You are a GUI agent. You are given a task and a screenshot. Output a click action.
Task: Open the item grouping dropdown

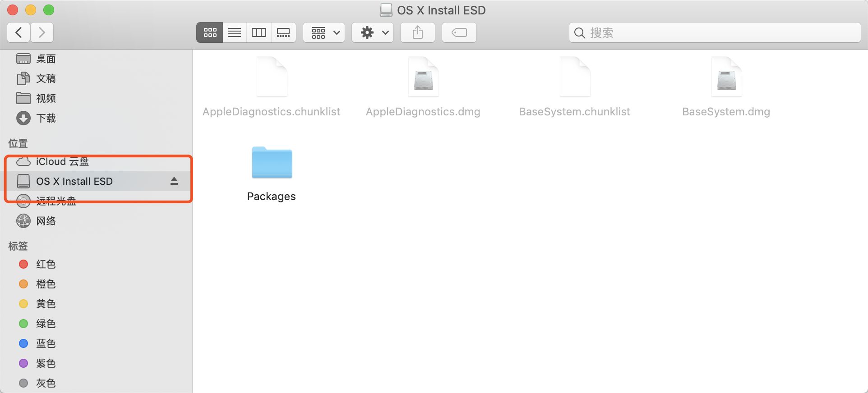pyautogui.click(x=324, y=32)
